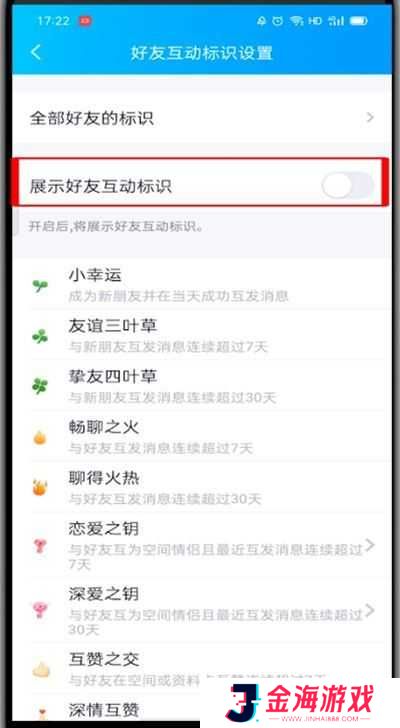Tap the 小幸运 sprout icon

40,286
